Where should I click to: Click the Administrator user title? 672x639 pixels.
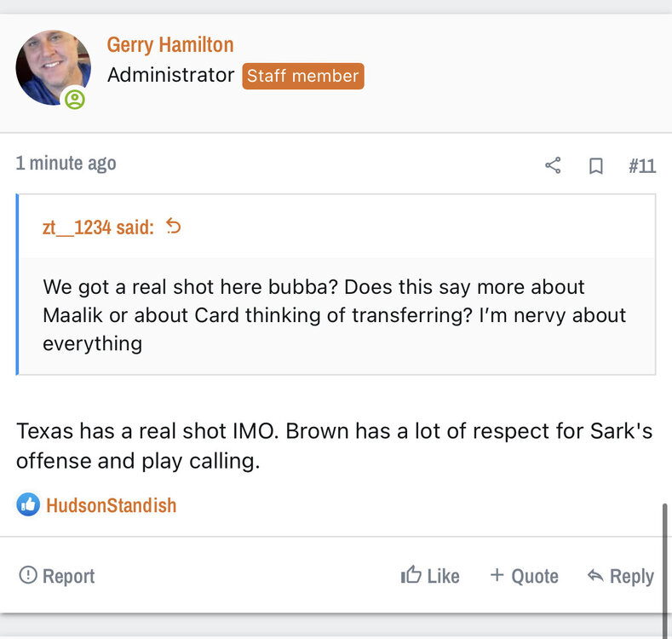click(x=170, y=75)
